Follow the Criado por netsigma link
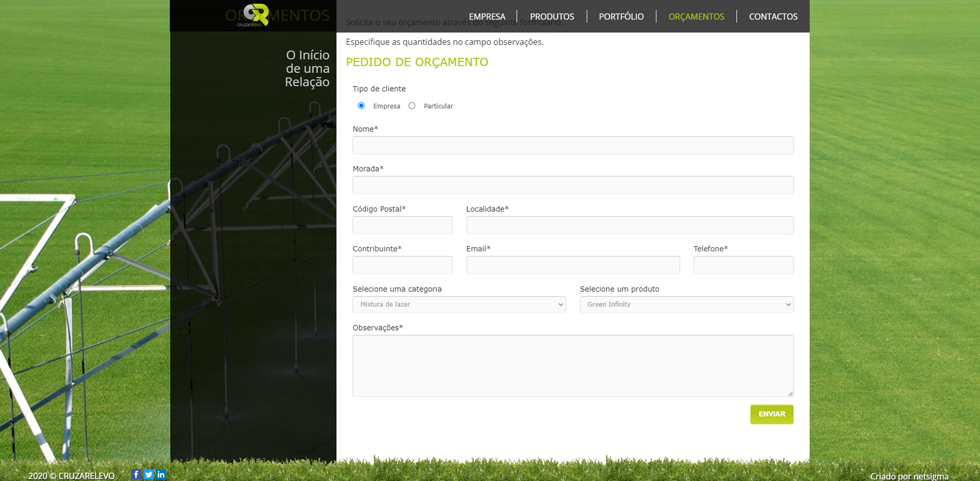The height and width of the screenshot is (481, 980). [x=909, y=476]
